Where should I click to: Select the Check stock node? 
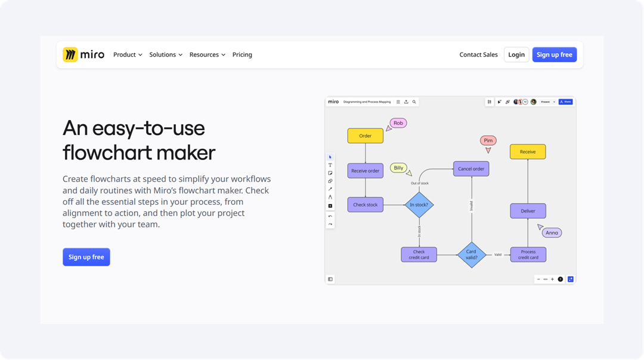[365, 205]
